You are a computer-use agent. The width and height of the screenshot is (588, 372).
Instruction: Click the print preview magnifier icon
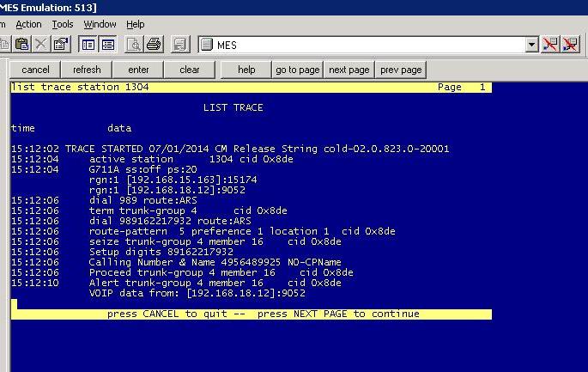134,45
